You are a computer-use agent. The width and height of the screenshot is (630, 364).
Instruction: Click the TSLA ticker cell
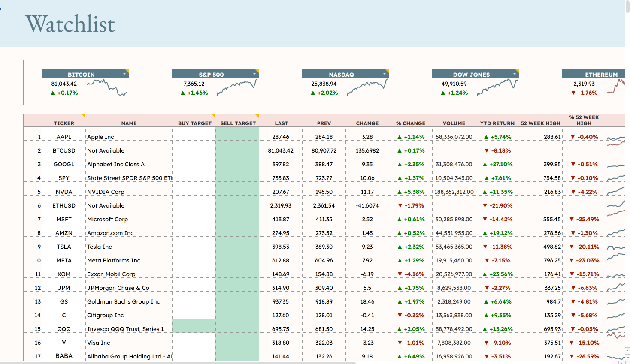[64, 247]
